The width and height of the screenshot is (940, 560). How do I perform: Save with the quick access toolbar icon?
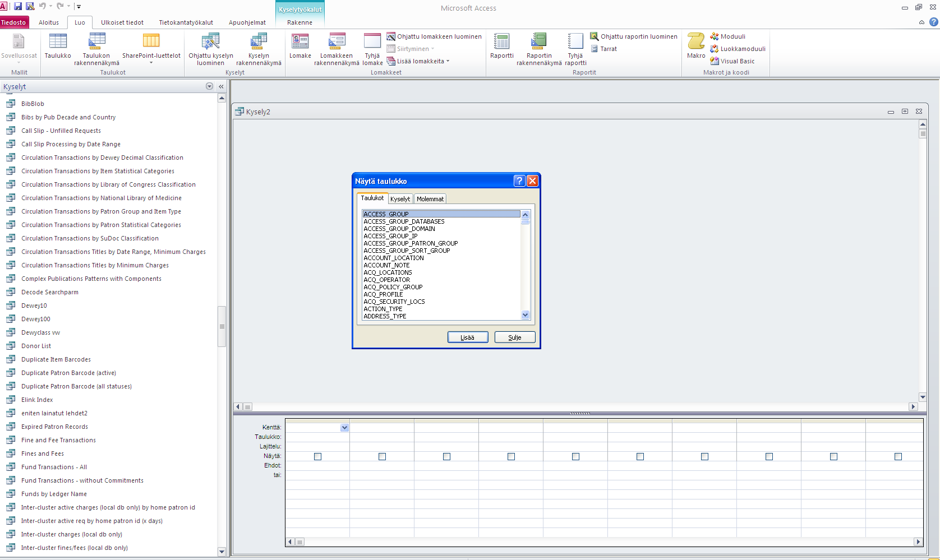coord(18,6)
